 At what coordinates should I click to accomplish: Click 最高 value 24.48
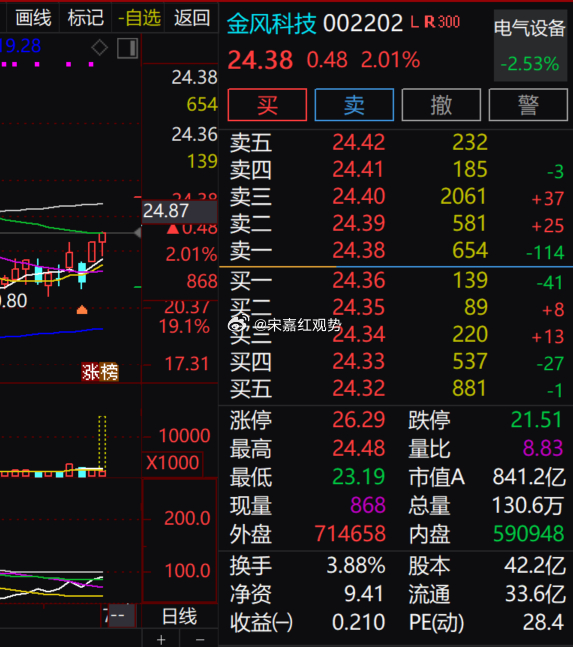pyautogui.click(x=358, y=449)
